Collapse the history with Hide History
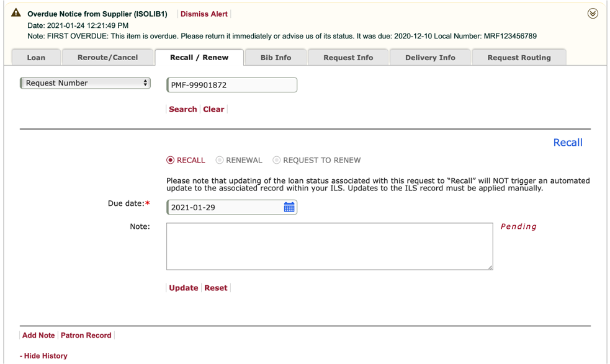Screen dimensions: 610x364 tap(43, 356)
